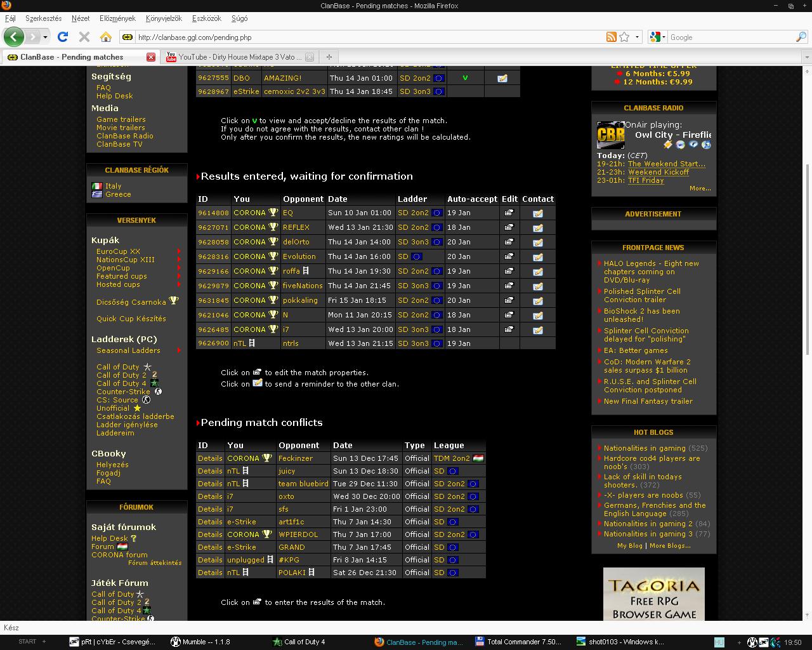Viewport: 812px width, 650px height.
Task: Open edit icon for CORONA vs EQ match
Action: [x=509, y=213]
